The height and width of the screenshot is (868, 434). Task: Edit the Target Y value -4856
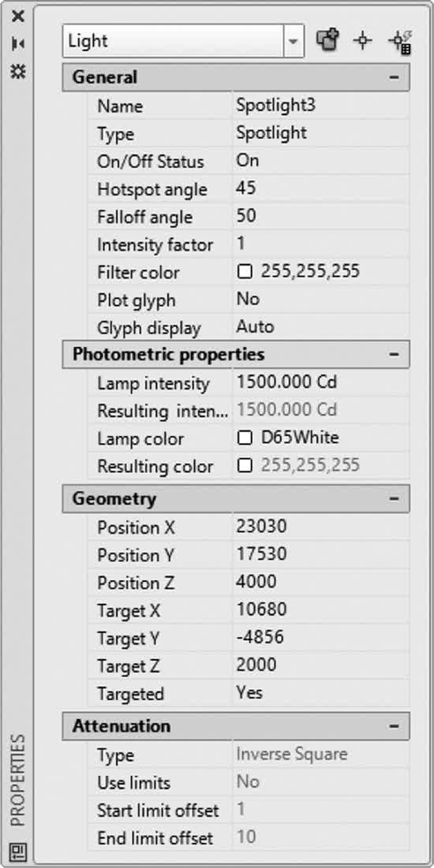321,637
